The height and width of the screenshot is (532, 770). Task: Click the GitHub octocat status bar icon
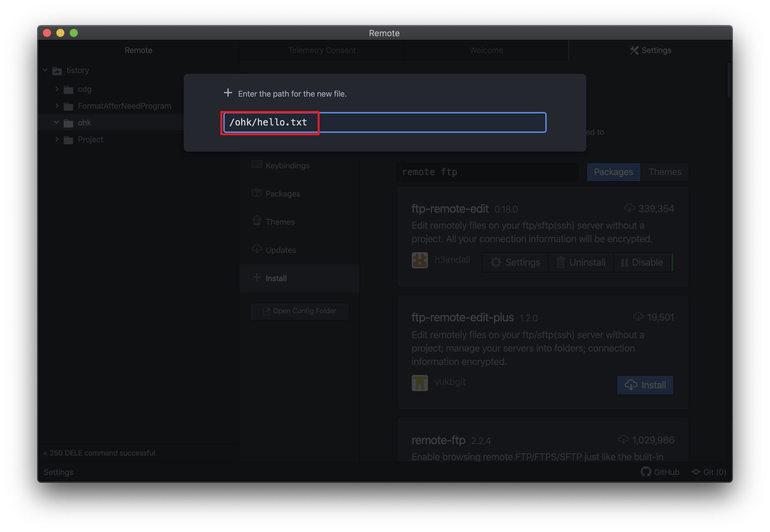click(645, 472)
